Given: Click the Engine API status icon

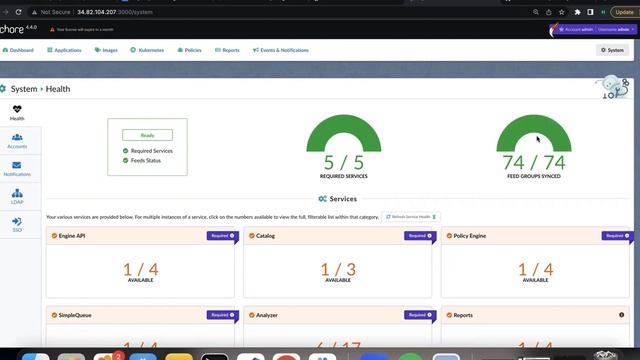Looking at the screenshot, I should click(x=54, y=236).
